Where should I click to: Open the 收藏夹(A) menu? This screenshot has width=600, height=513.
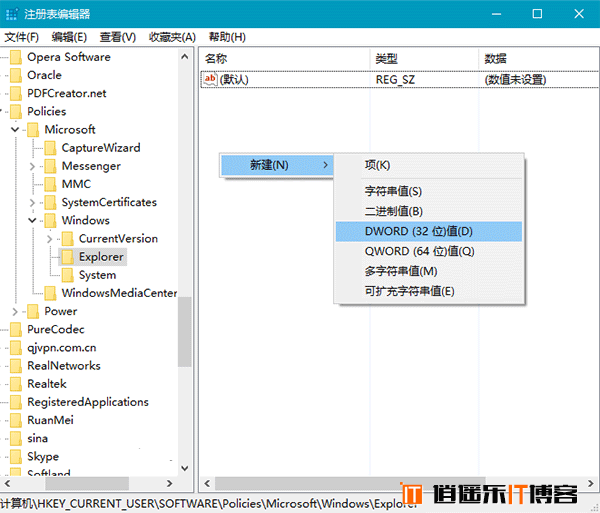pyautogui.click(x=172, y=37)
